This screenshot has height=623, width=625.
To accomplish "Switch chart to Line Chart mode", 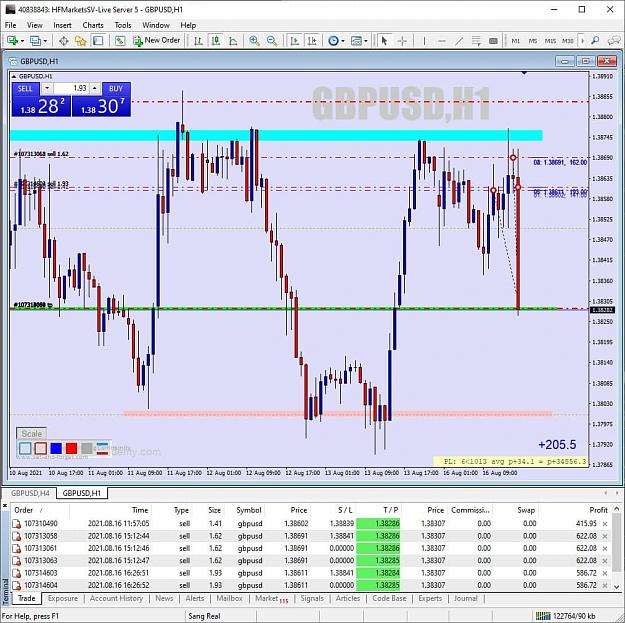I will coord(234,41).
